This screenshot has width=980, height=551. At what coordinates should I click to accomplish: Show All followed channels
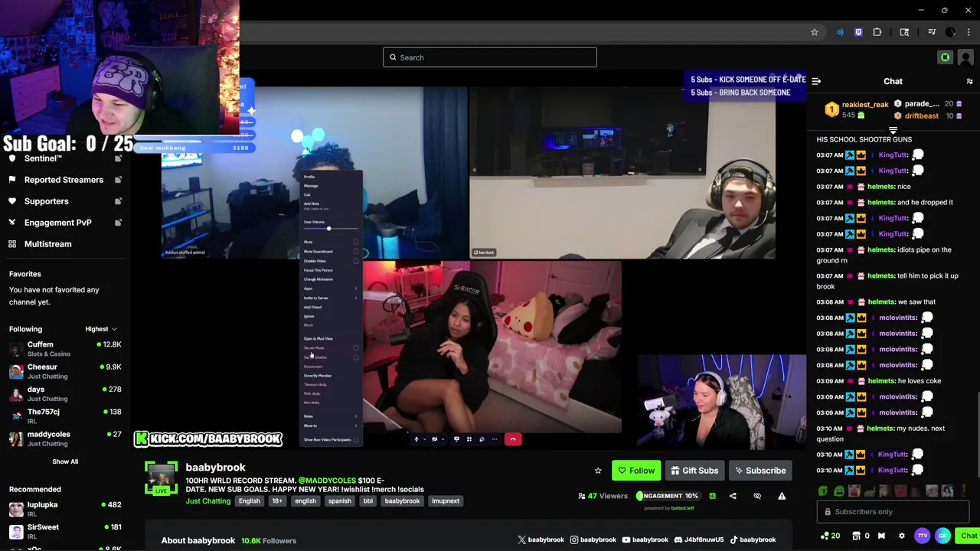pos(65,461)
